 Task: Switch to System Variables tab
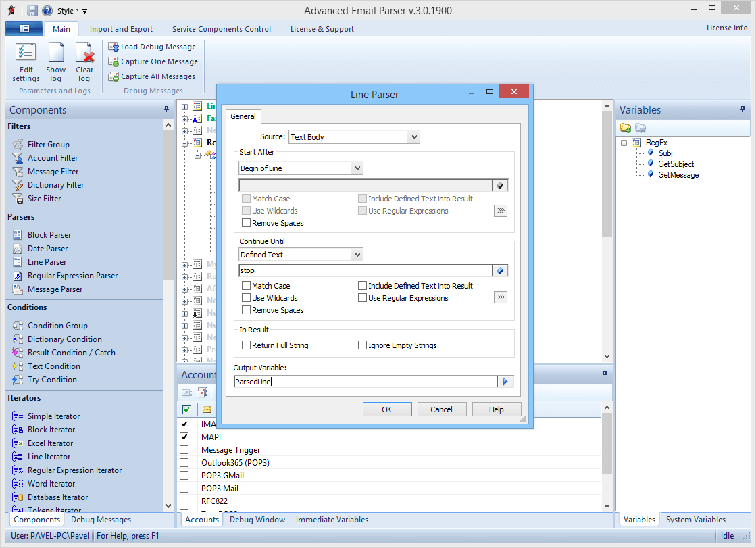pyautogui.click(x=695, y=520)
